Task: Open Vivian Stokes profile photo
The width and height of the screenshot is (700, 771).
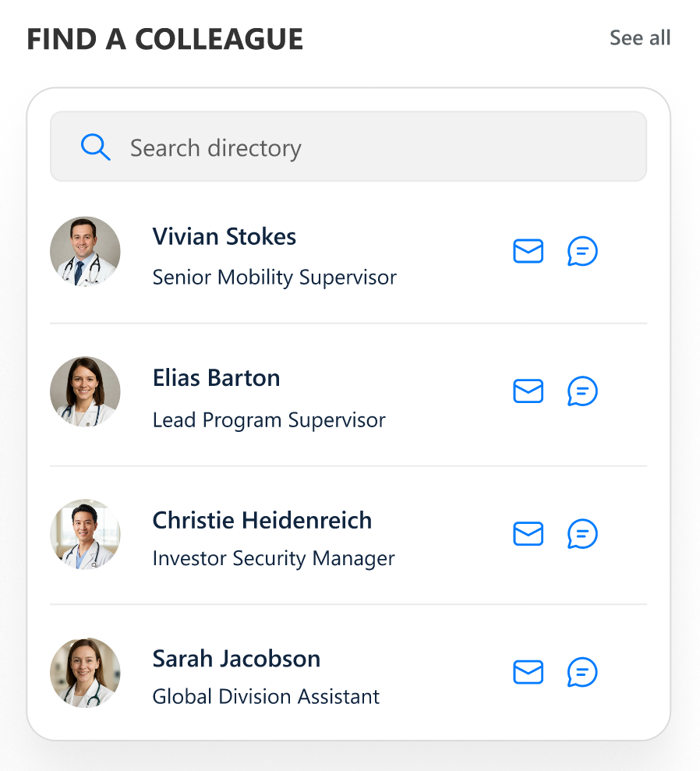Action: [x=85, y=252]
